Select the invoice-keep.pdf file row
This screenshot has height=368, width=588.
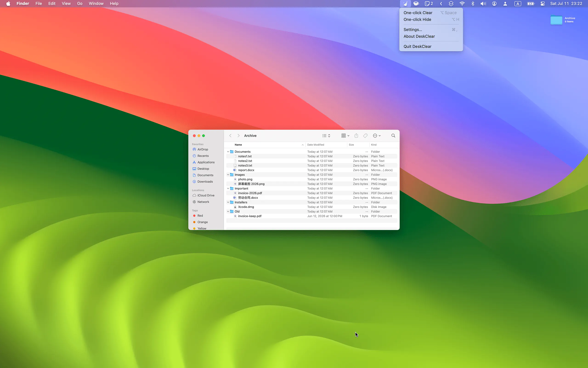pyautogui.click(x=312, y=216)
